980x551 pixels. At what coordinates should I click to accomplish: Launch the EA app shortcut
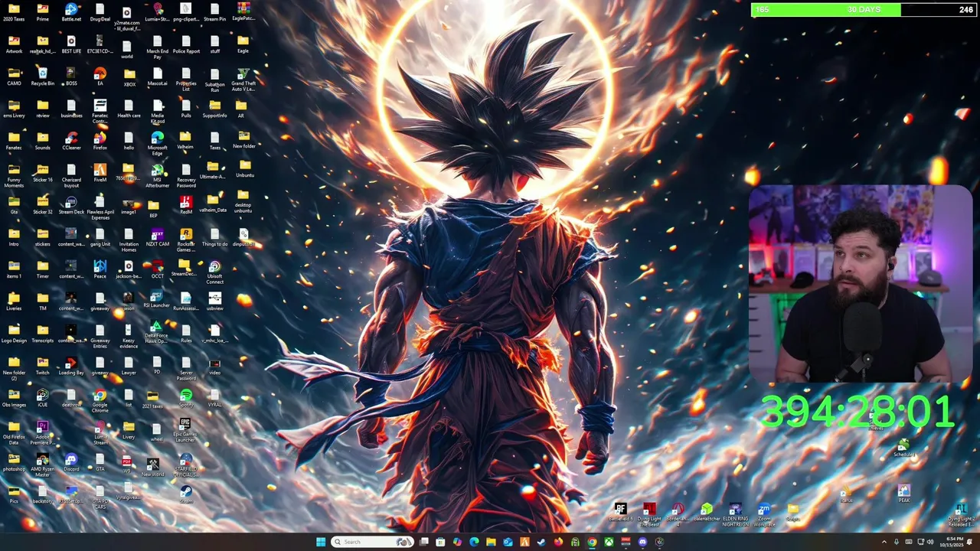pyautogui.click(x=100, y=77)
